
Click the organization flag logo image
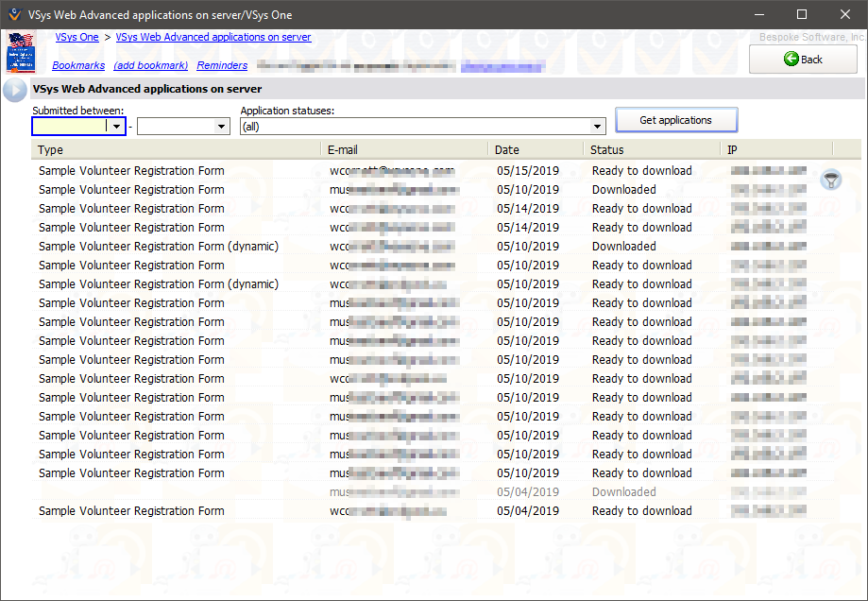20,52
